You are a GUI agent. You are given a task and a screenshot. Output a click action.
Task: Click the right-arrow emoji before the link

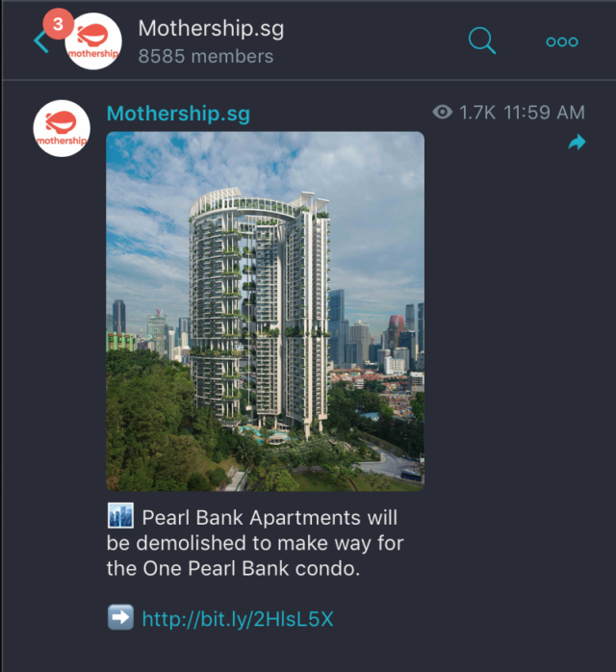coord(120,617)
